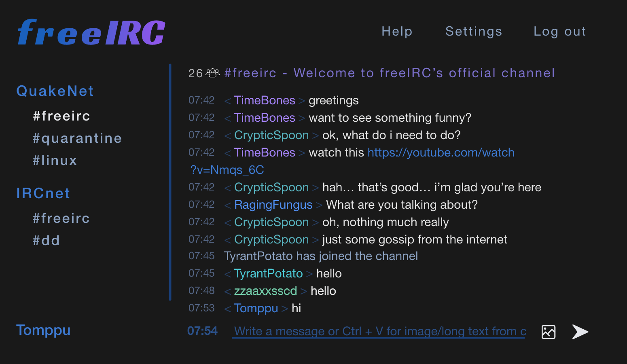Open Settings
Viewport: 627px width, 364px height.
pos(474,31)
